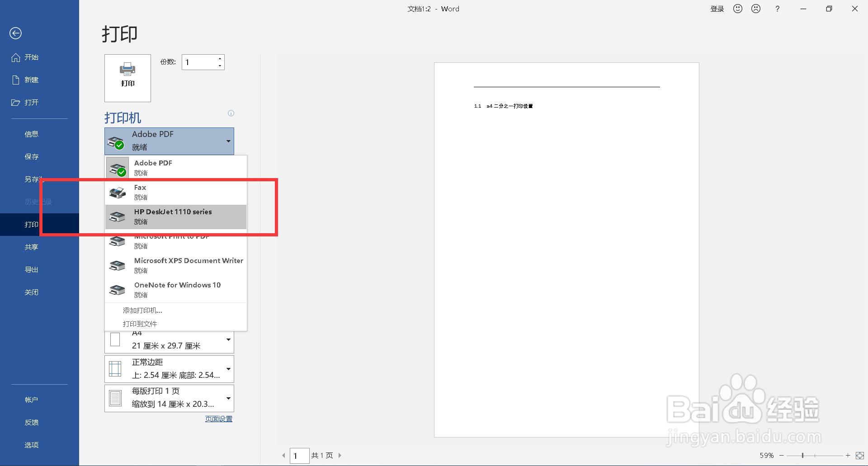Open 共享 in the sidebar

click(x=32, y=247)
